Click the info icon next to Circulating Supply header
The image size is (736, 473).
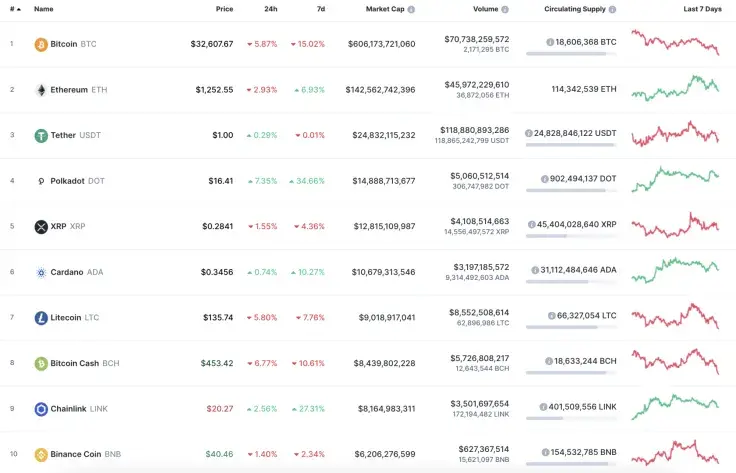click(612, 9)
